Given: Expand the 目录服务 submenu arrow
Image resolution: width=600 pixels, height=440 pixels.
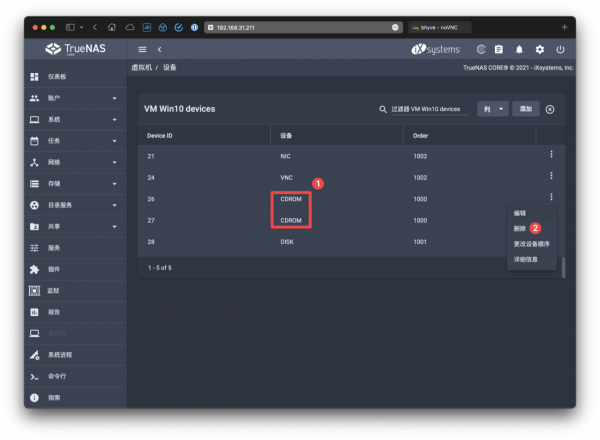Looking at the screenshot, I should click(114, 205).
